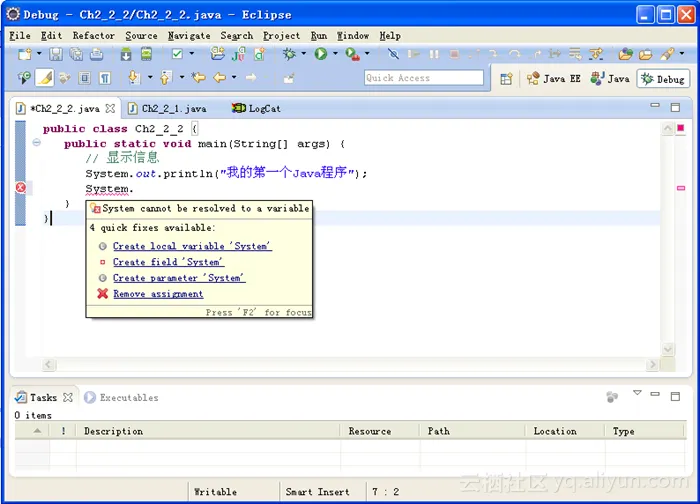The width and height of the screenshot is (700, 504).
Task: Click in the Quick Access search field
Action: click(422, 78)
